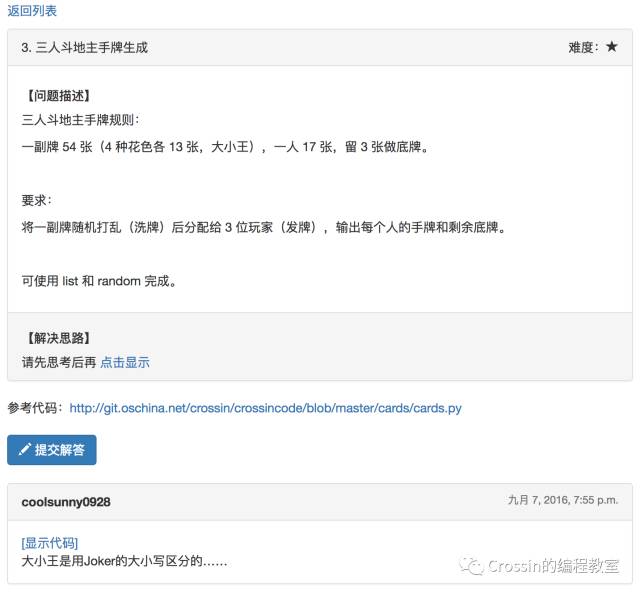This screenshot has width=640, height=594.
Task: Click the difficulty star icon
Action: click(x=611, y=47)
